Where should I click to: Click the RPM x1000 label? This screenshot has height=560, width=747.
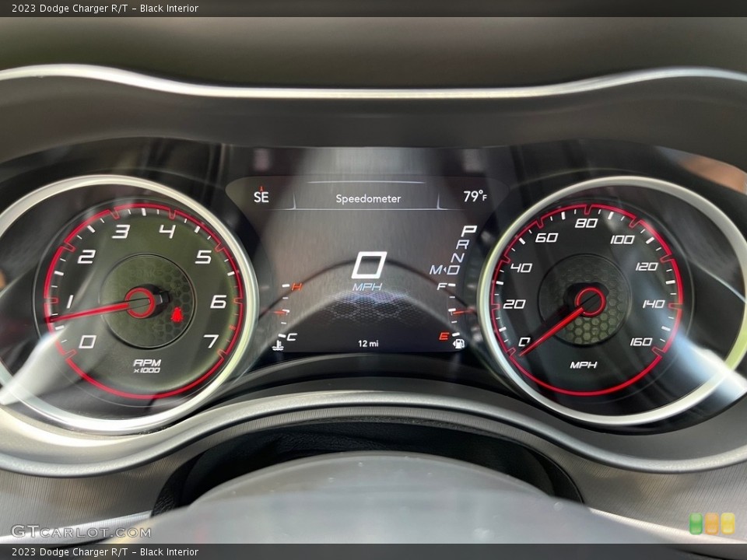[147, 366]
